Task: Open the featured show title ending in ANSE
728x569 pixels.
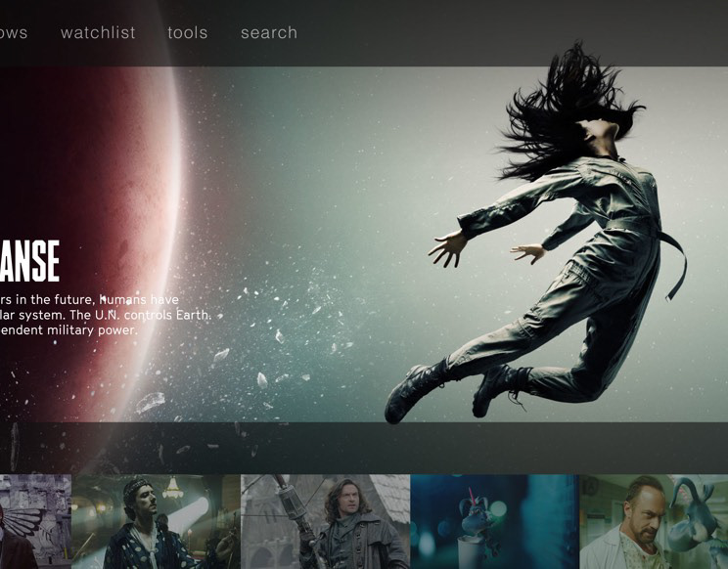Action: (29, 261)
